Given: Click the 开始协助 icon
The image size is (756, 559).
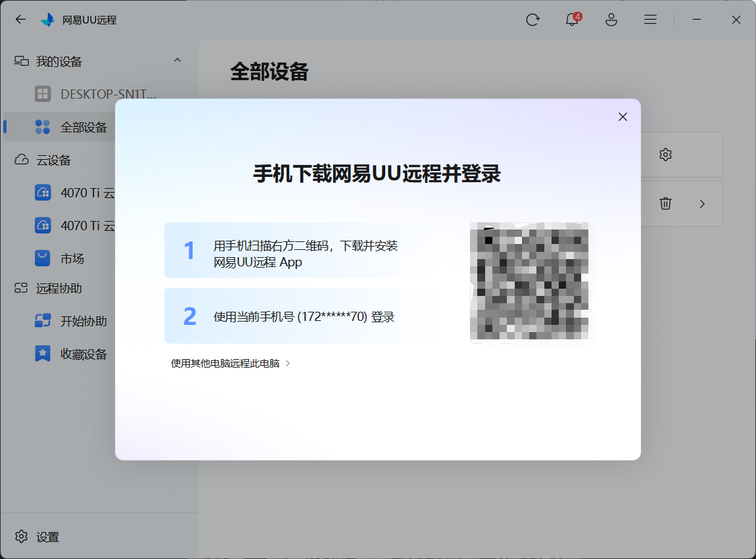Looking at the screenshot, I should coord(43,321).
